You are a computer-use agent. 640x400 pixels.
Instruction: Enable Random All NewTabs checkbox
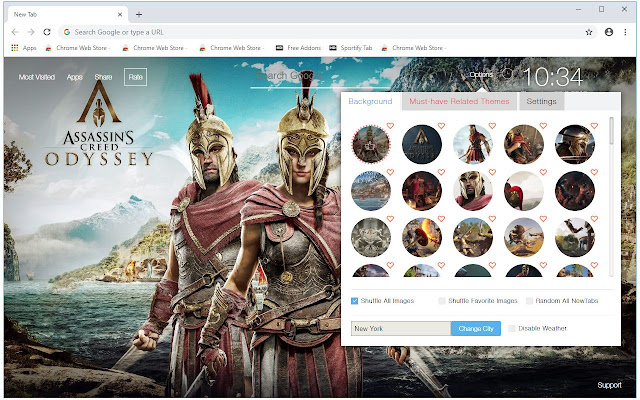(x=529, y=301)
